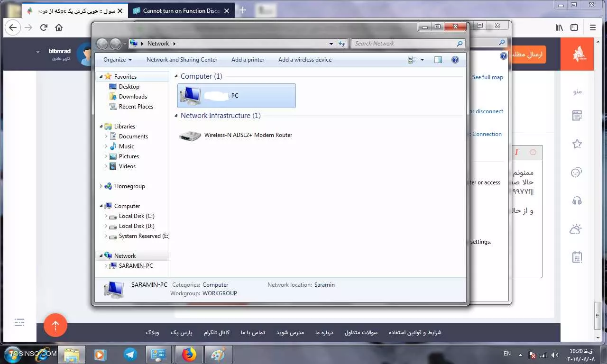Open address bar previous locations dropdown
Viewport: 607px width, 364px height.
pos(331,44)
